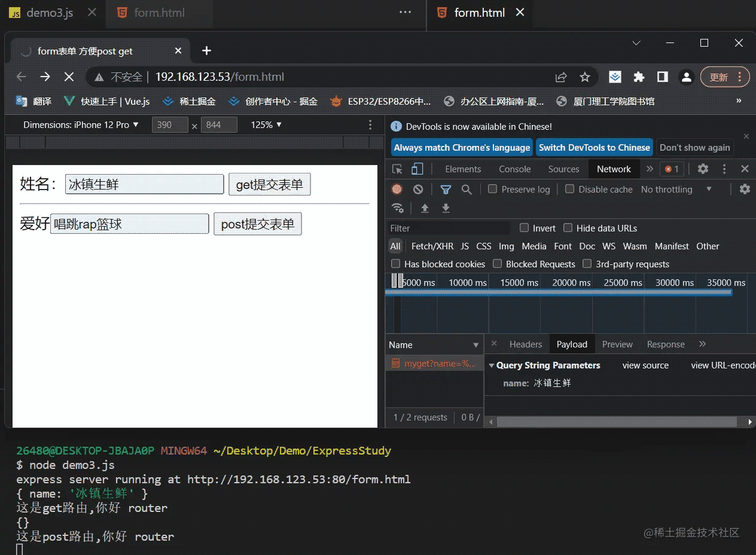
Task: Open the No throttling dropdown
Action: pyautogui.click(x=676, y=189)
